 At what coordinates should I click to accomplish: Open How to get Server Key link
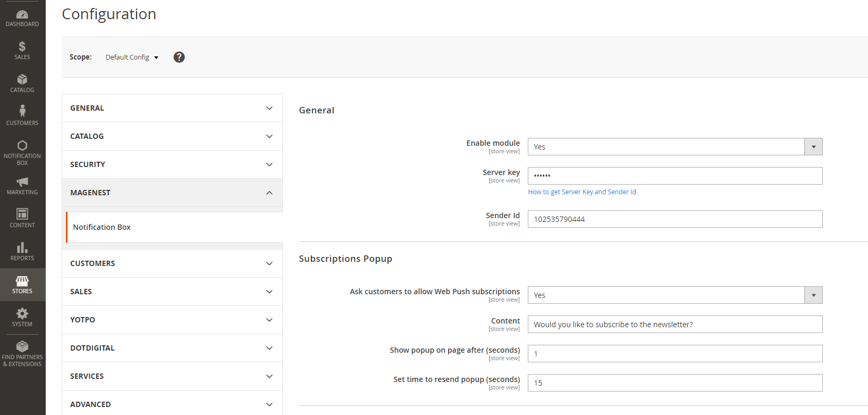[582, 192]
